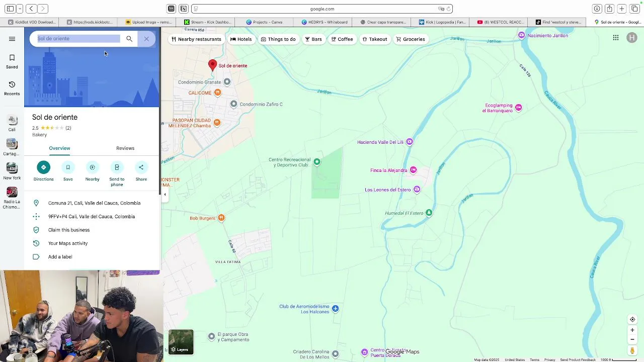644x362 pixels.
Task: Open the browser Share icon
Action: pos(609,9)
